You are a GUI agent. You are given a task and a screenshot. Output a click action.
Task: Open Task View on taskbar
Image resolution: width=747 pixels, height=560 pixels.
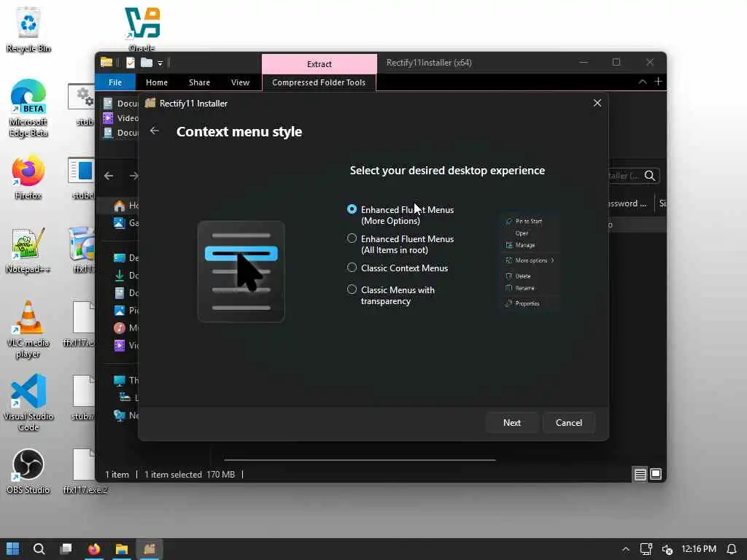(x=66, y=549)
